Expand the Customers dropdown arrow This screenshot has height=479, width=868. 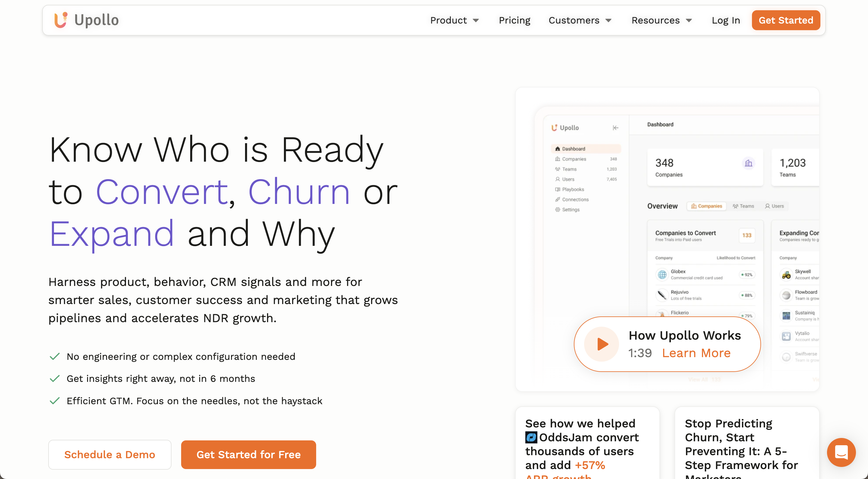coord(609,21)
